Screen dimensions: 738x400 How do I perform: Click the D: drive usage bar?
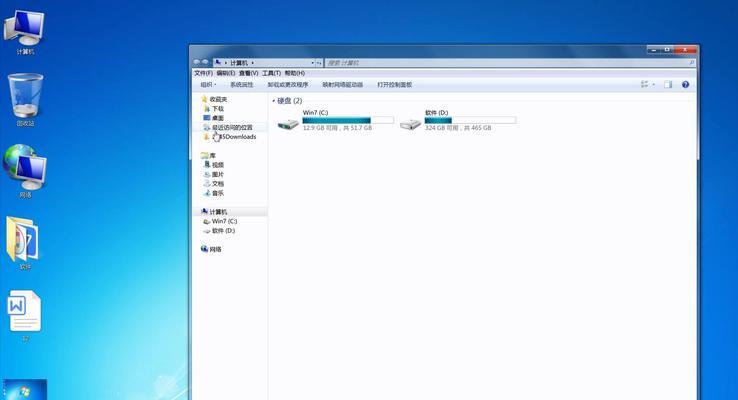coord(470,120)
